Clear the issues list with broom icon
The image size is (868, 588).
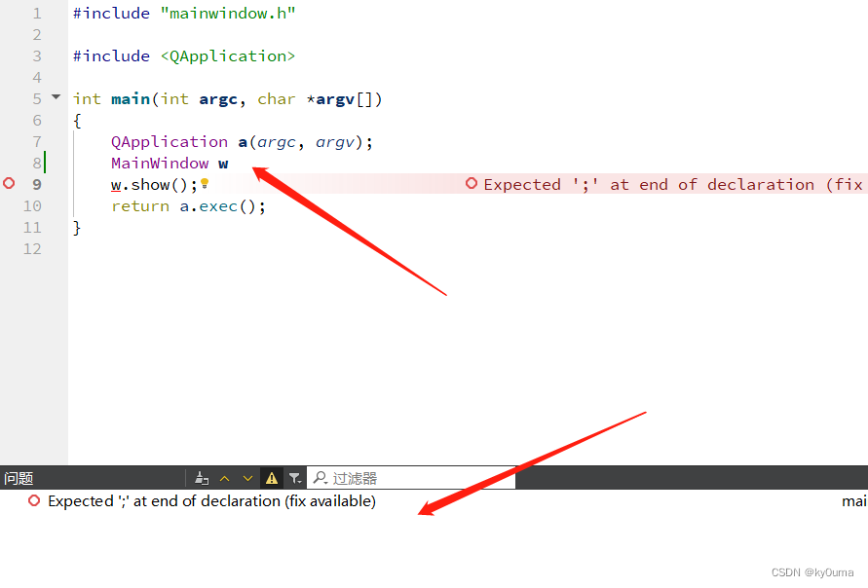click(202, 478)
